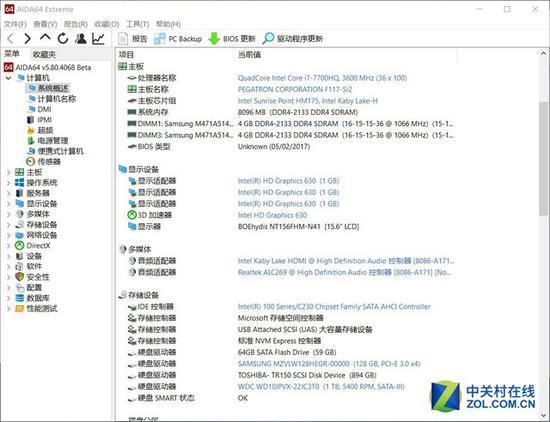Viewport: 550px width, 422px height.
Task: Click the 性能测试 tree icon
Action: (20, 309)
